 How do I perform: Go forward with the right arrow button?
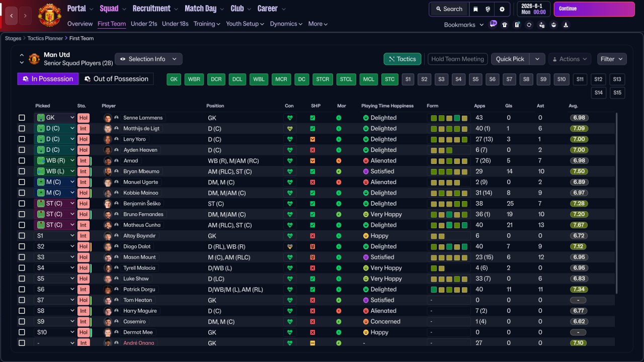25,16
